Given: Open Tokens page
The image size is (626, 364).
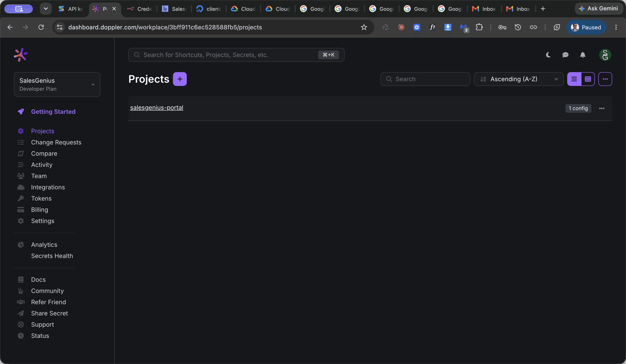Looking at the screenshot, I should pyautogui.click(x=41, y=198).
